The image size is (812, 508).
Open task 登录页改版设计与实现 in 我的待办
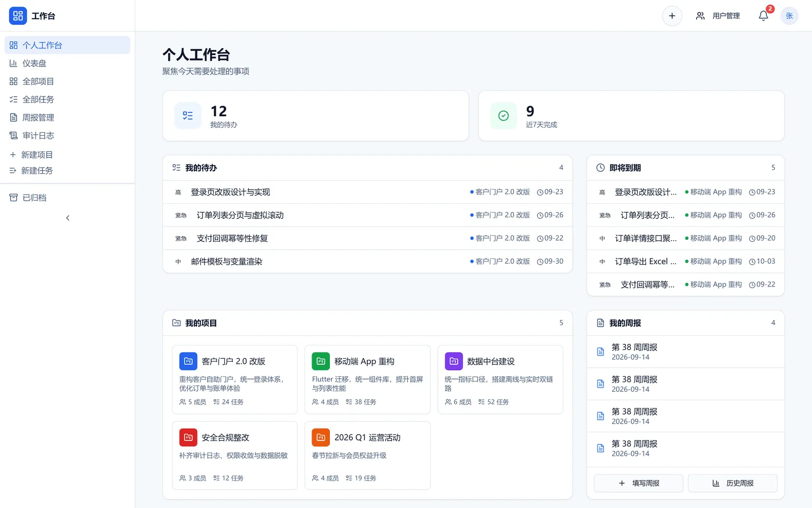coord(367,192)
